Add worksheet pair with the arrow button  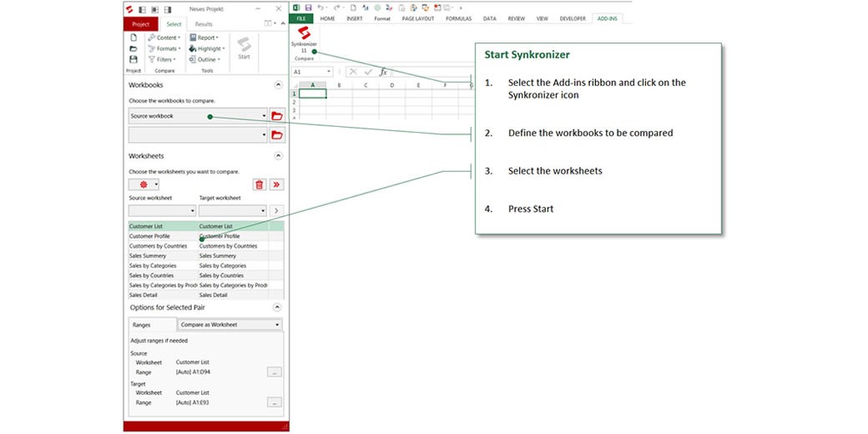(x=277, y=211)
